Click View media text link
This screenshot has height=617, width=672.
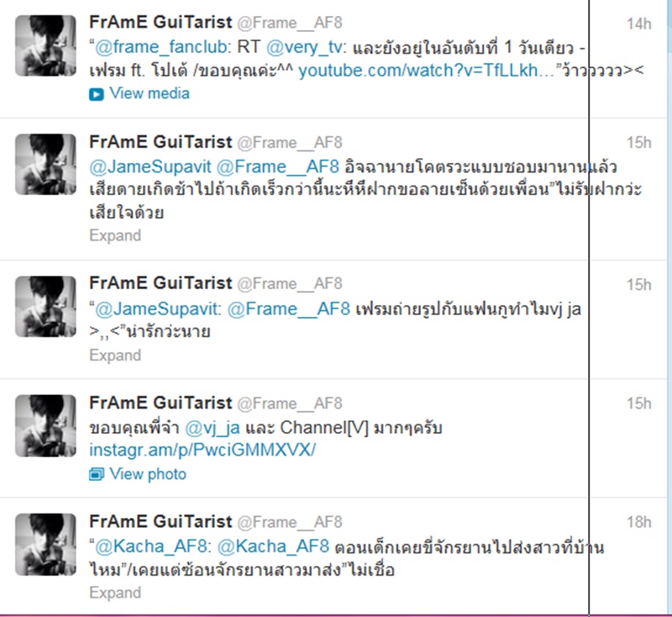150,93
